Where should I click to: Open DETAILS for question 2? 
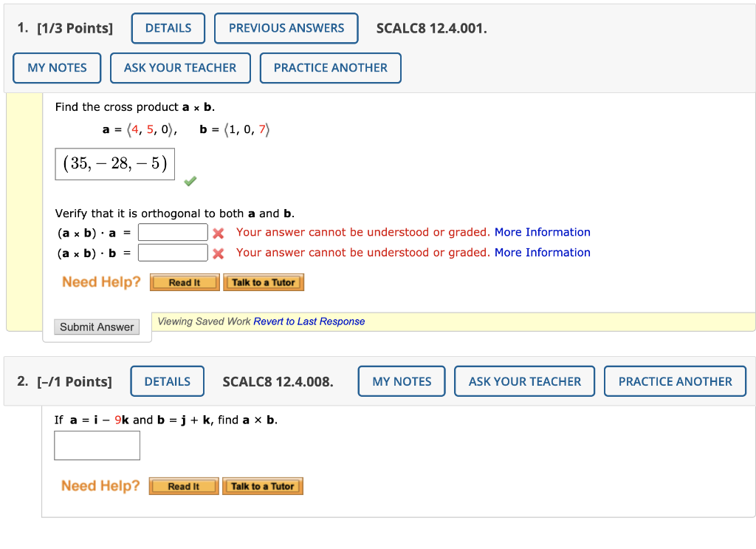167,381
